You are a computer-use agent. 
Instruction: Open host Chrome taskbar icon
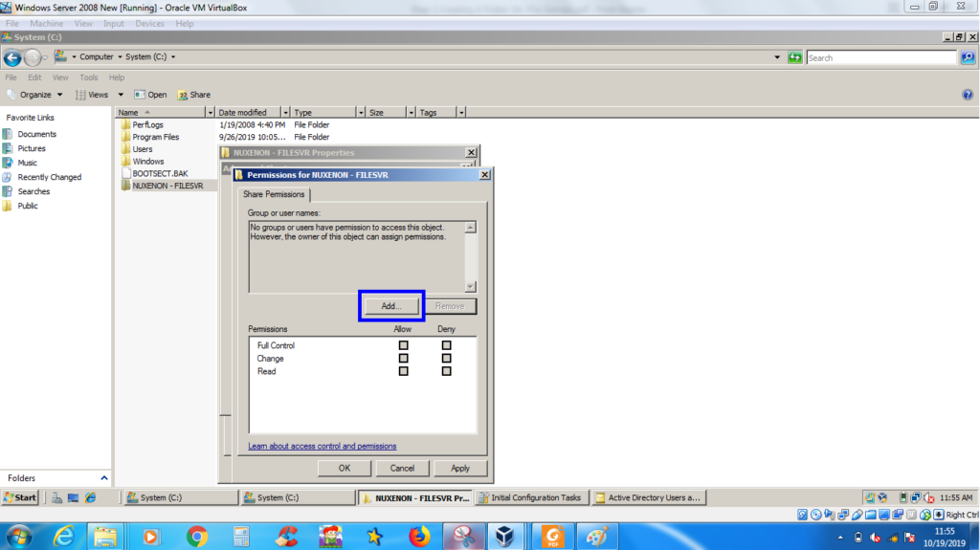tap(197, 537)
